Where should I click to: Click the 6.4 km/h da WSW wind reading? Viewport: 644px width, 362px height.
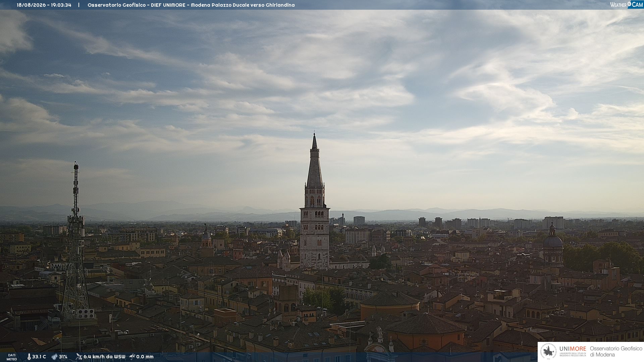point(104,357)
